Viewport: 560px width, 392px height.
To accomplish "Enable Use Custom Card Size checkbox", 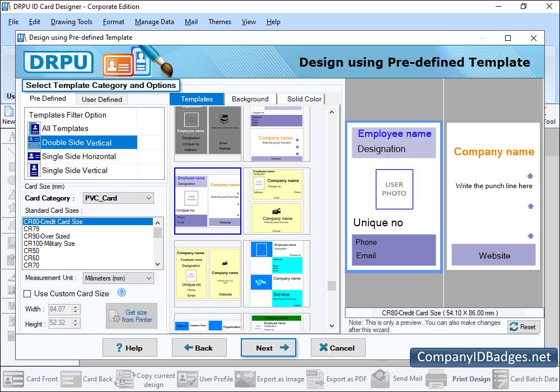I will pyautogui.click(x=27, y=294).
